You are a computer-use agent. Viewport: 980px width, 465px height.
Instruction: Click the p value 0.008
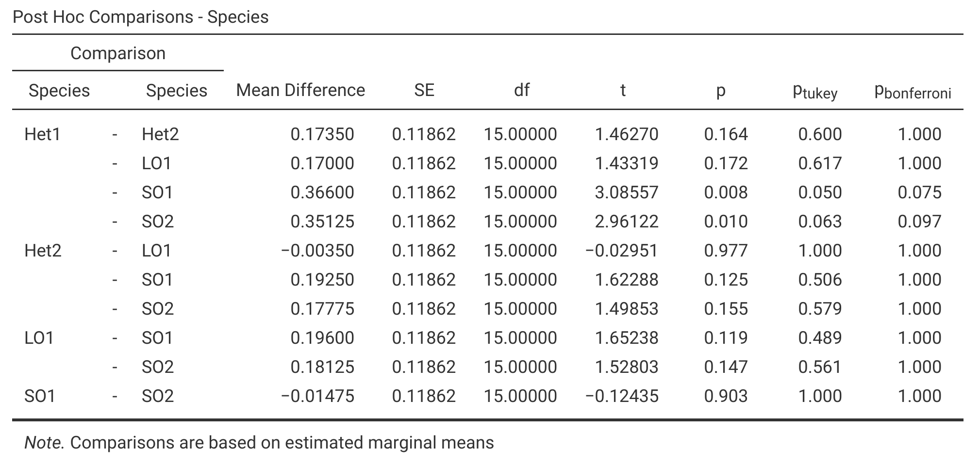726,192
